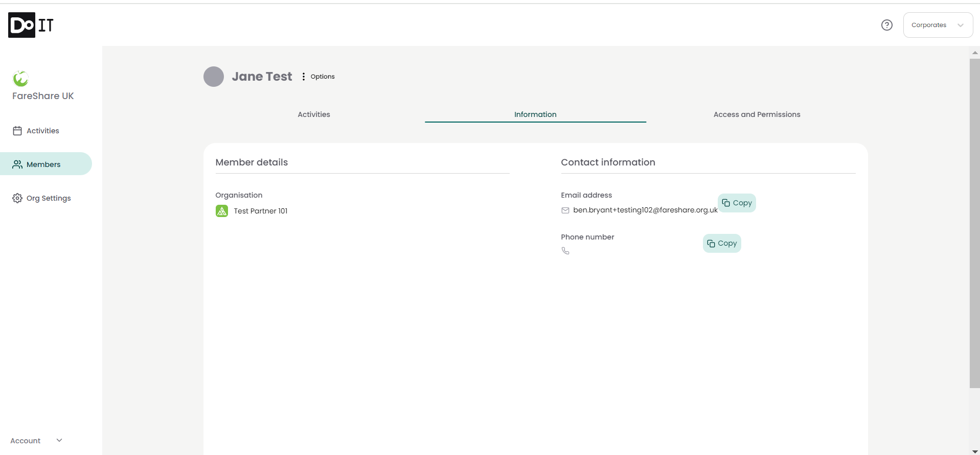Open the Options menu for Jane Test
980x455 pixels.
(x=322, y=77)
